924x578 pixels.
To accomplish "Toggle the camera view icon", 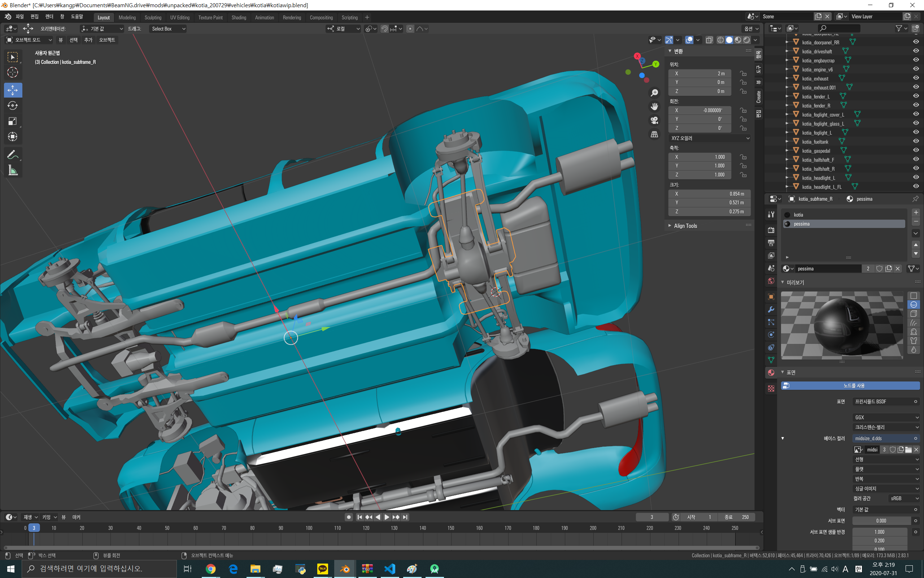I will point(654,120).
